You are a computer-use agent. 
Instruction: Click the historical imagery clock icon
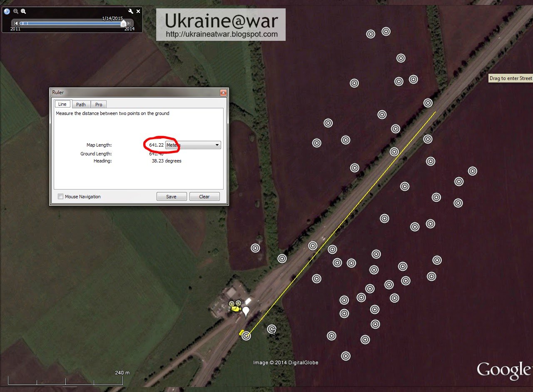[7, 12]
